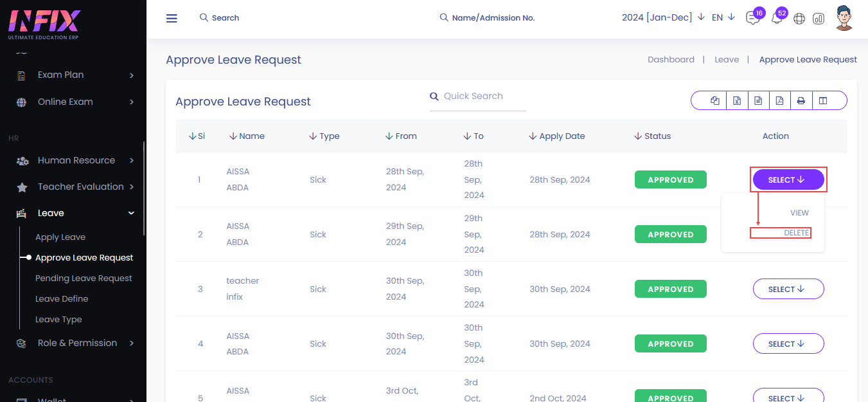Go to Dashboard breadcrumb link
868x402 pixels.
pyautogui.click(x=671, y=59)
